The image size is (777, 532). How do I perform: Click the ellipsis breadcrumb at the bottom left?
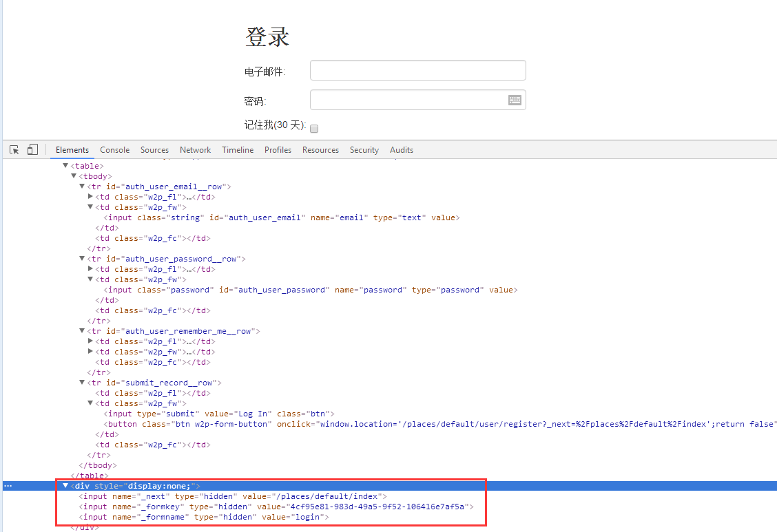[8, 485]
